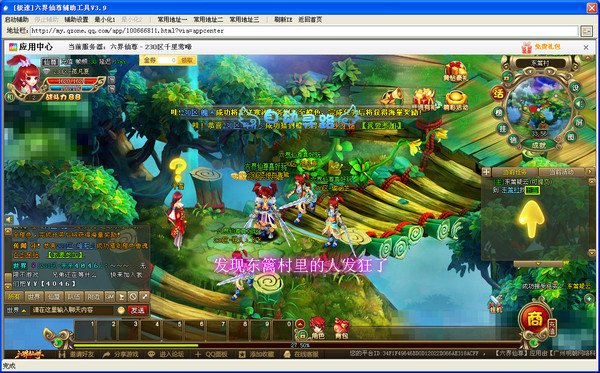Select the GM chat tab
600x373 pixels.
(x=109, y=296)
